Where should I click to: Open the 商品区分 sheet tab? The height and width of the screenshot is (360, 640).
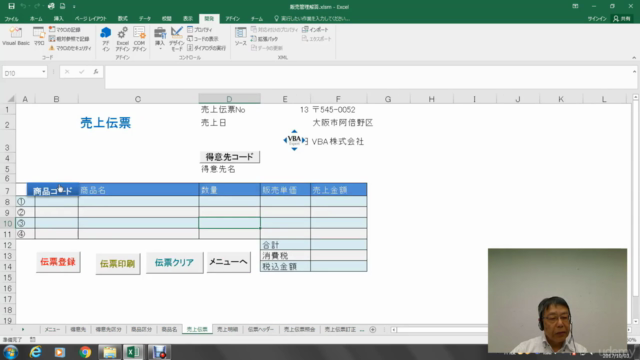[x=141, y=329]
